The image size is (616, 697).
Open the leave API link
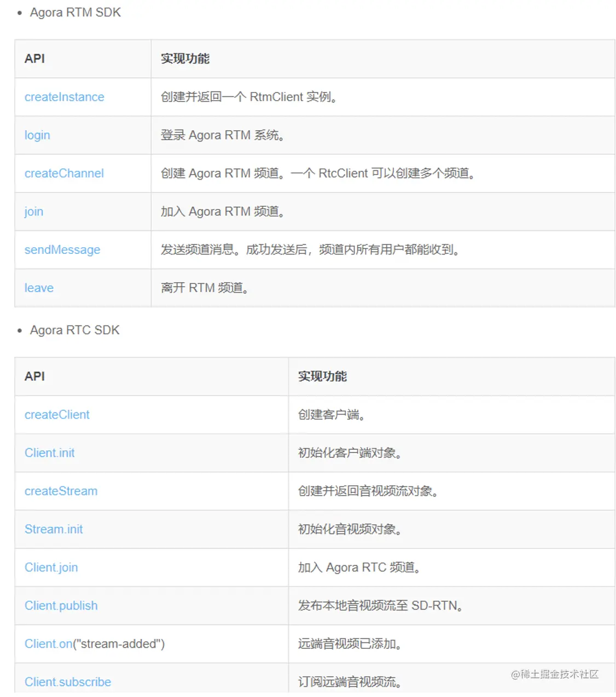[x=39, y=288]
